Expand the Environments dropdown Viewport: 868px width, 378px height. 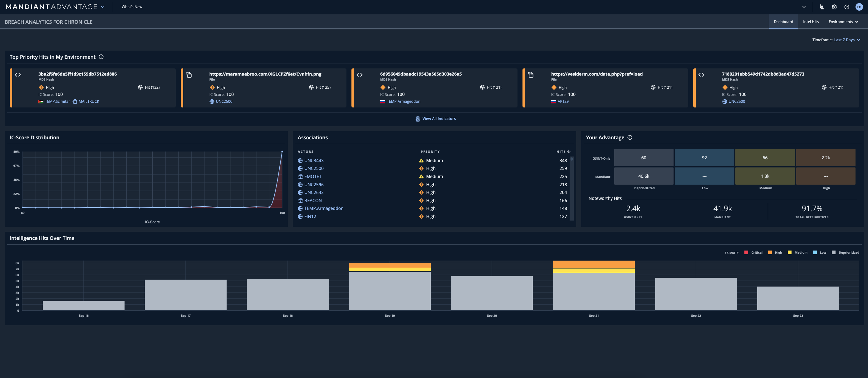pyautogui.click(x=843, y=22)
